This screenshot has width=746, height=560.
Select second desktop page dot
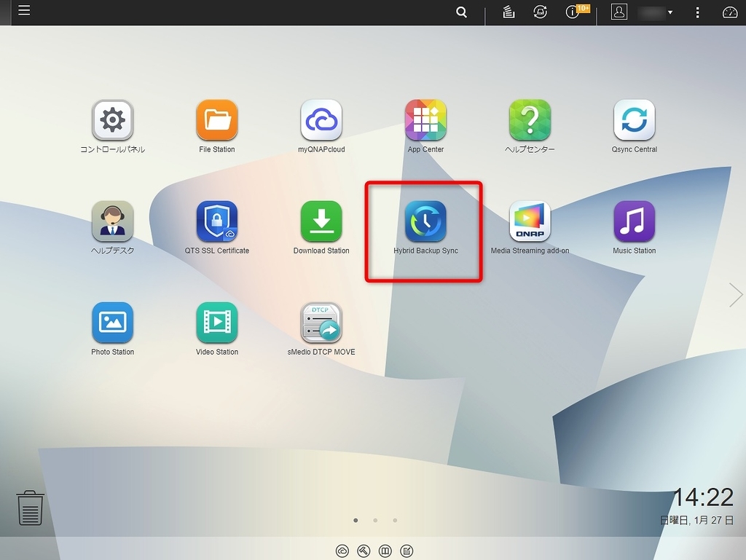point(375,520)
